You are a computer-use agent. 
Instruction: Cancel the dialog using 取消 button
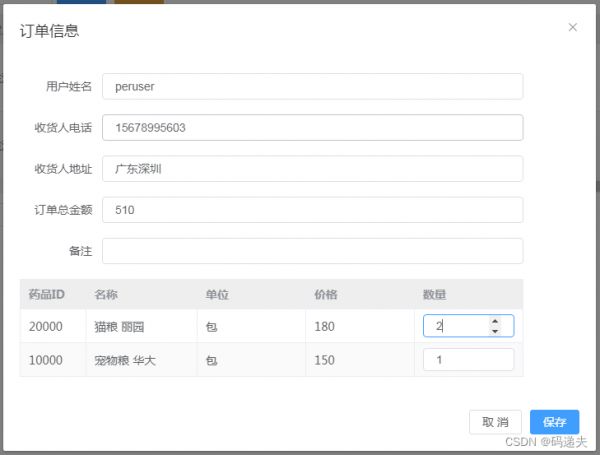495,422
